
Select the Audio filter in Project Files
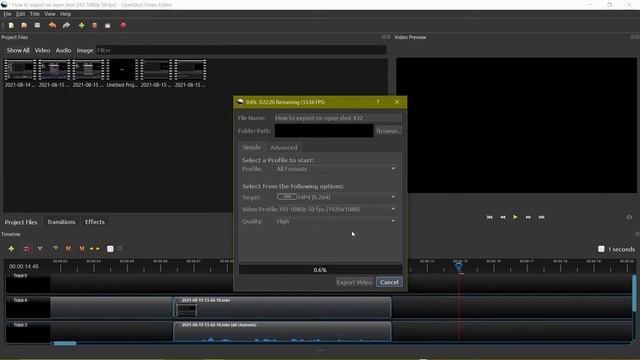click(x=63, y=50)
